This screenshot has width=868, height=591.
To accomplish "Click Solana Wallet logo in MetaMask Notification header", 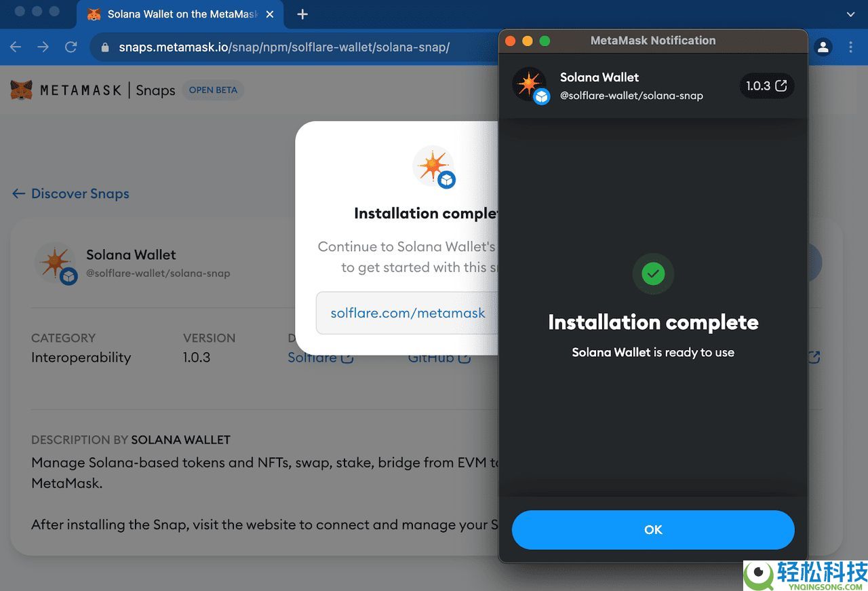I will tap(530, 85).
